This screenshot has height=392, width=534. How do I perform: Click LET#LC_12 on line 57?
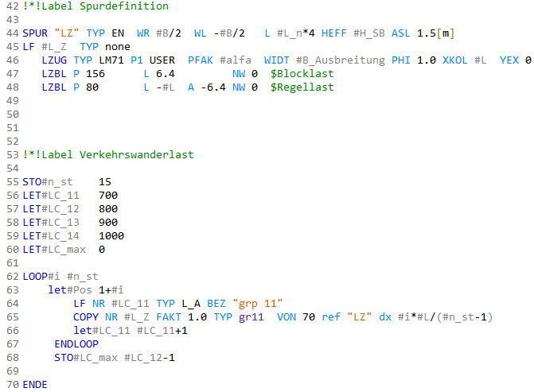tap(51, 209)
